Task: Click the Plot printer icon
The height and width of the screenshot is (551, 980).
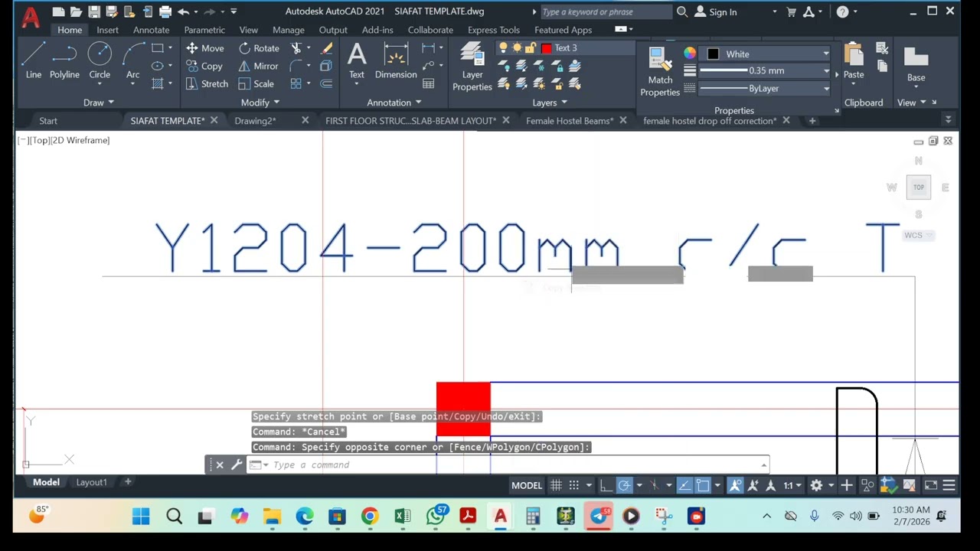Action: tap(165, 11)
